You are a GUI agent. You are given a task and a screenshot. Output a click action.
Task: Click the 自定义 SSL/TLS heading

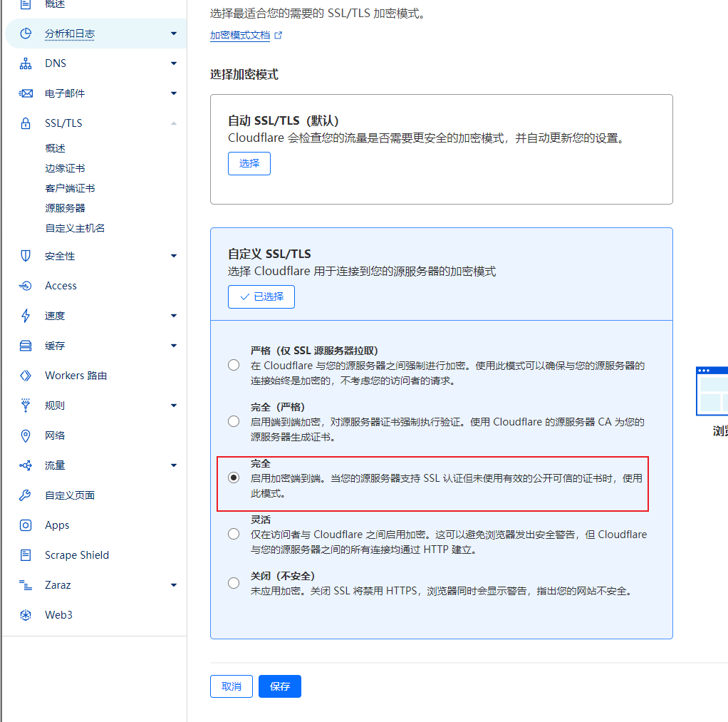click(269, 254)
